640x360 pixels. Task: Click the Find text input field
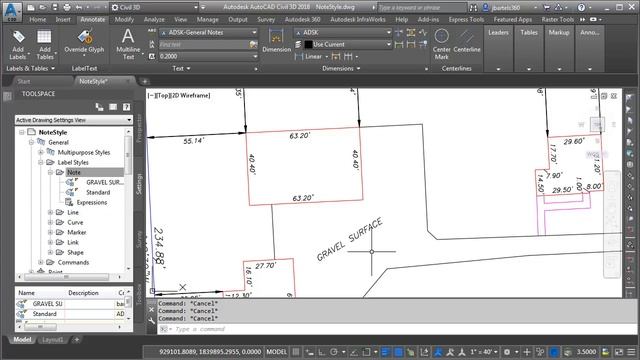pos(203,44)
